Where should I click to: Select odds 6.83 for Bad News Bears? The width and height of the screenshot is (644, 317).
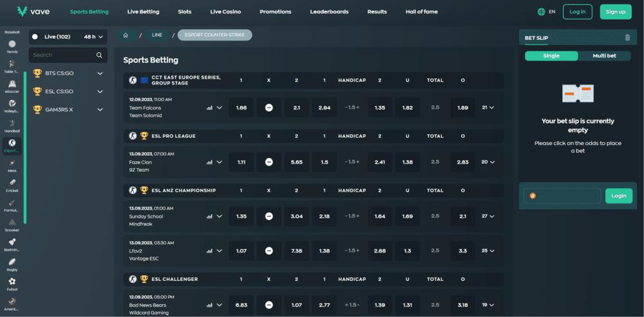click(x=241, y=305)
